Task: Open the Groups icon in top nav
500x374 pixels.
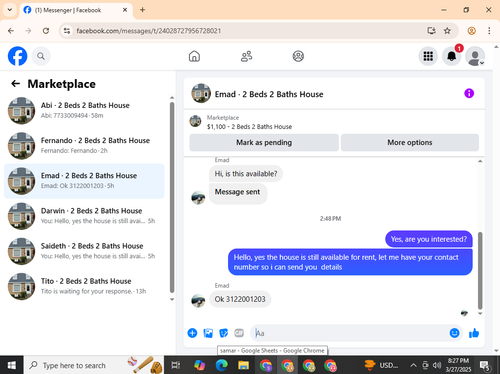Action: pyautogui.click(x=298, y=56)
